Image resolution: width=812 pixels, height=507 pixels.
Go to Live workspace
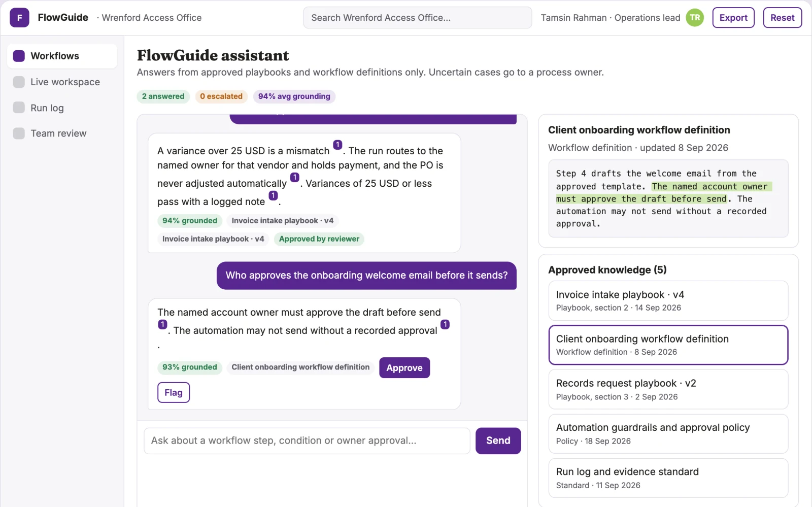click(x=62, y=82)
